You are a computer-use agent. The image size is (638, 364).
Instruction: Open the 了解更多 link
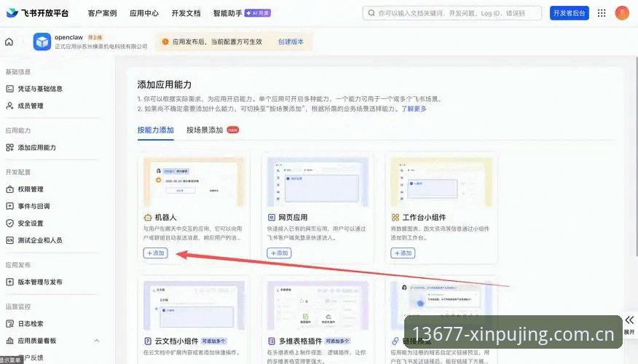click(x=414, y=108)
